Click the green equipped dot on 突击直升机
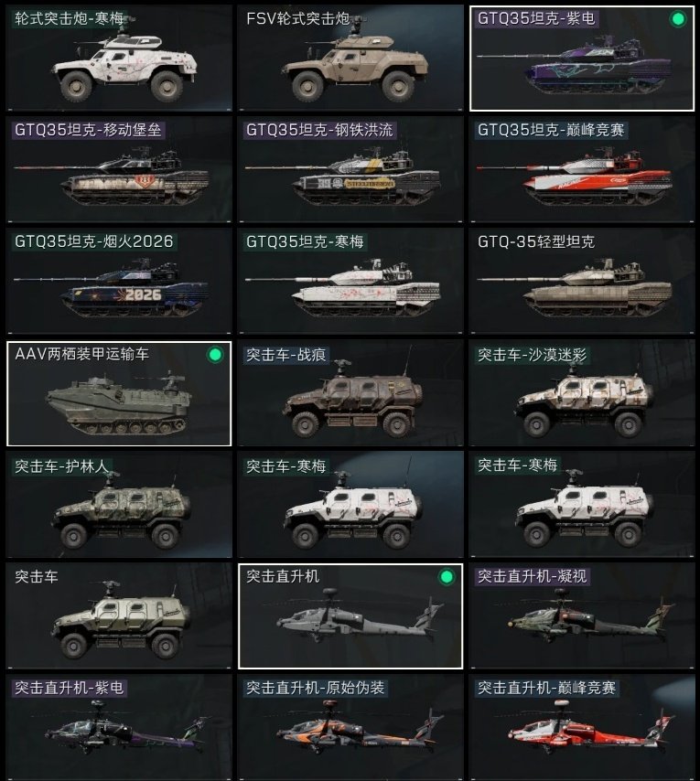The width and height of the screenshot is (700, 781). 447,577
